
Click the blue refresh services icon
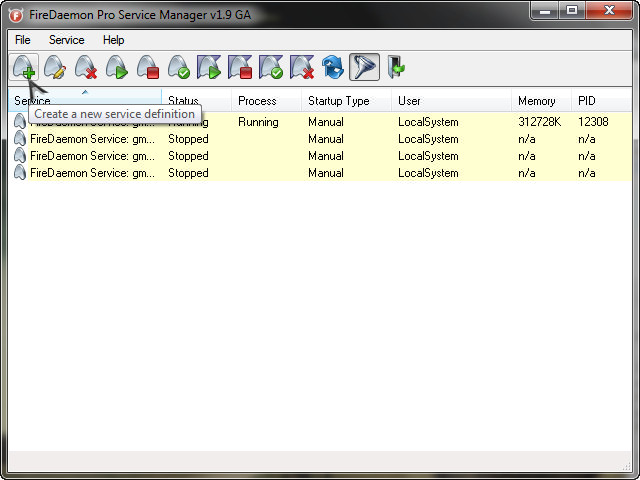click(333, 68)
